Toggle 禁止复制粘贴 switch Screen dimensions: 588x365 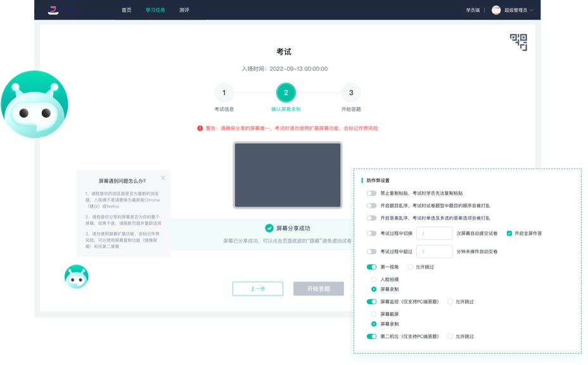[372, 193]
